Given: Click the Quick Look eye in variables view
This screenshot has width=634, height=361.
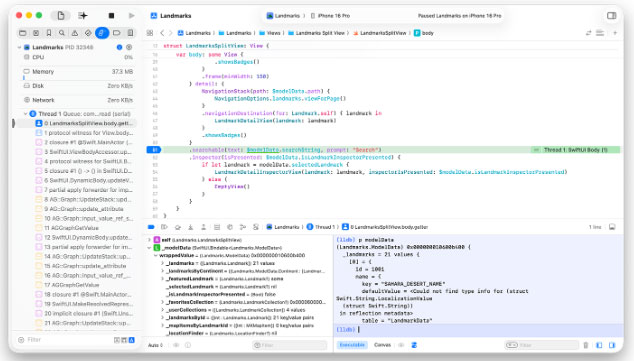Looking at the screenshot, I should [176, 345].
